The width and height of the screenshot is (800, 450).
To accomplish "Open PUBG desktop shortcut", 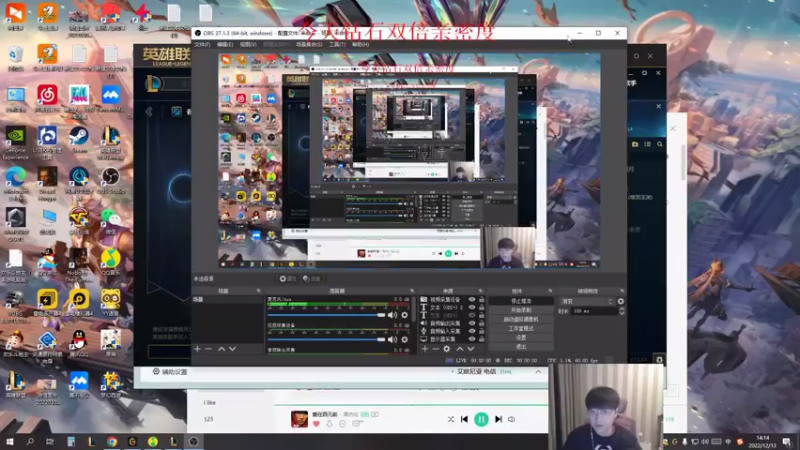I will 16,306.
